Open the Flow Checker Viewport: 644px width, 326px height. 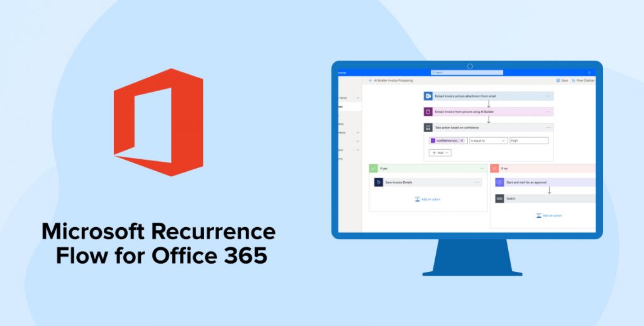[582, 81]
